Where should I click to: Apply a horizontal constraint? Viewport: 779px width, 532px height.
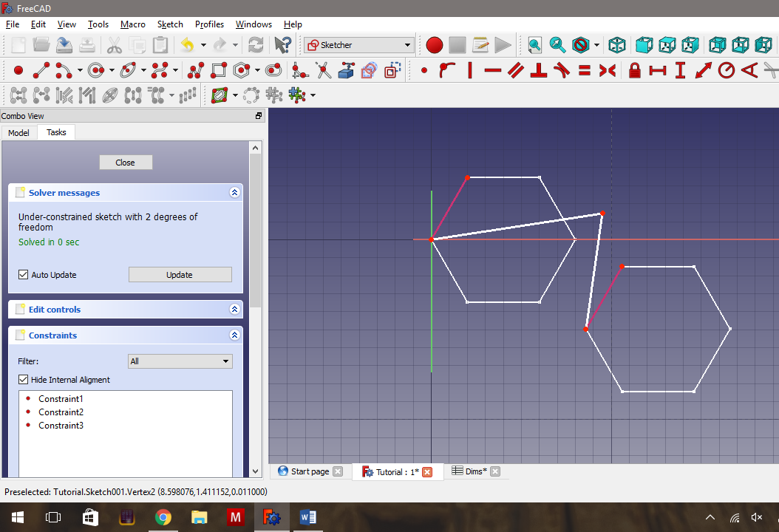coord(491,69)
